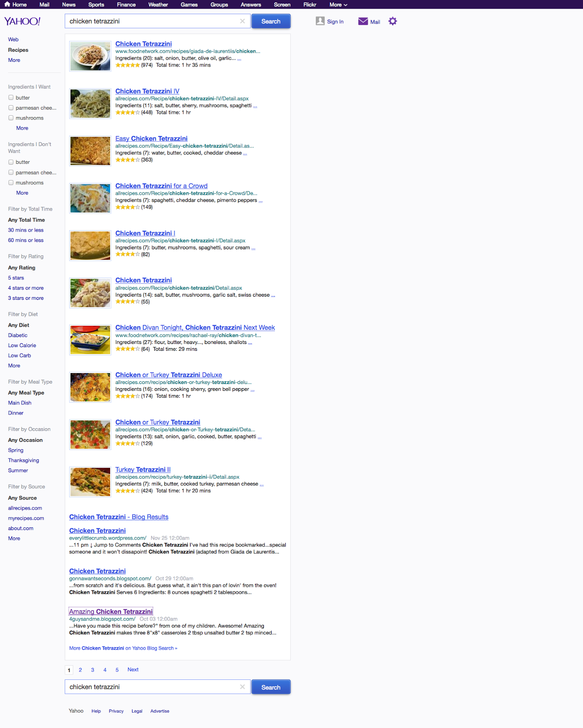This screenshot has width=583, height=728.
Task: Click the bottom Search button
Action: tap(271, 688)
